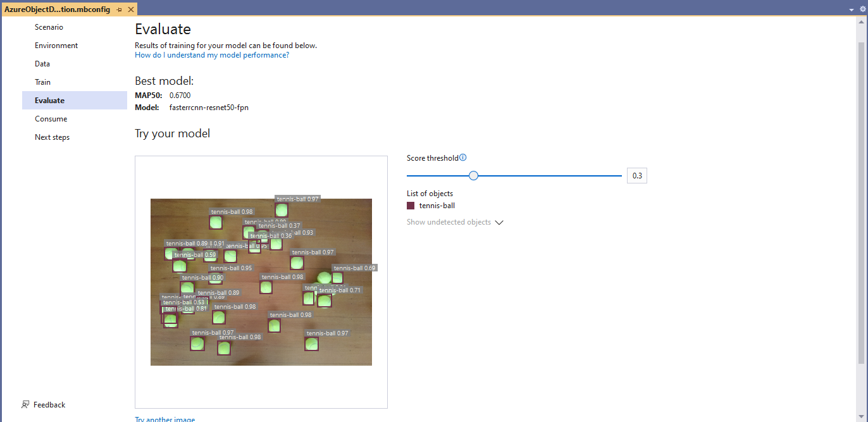The image size is (868, 422).
Task: Click the Score threshold slider handle
Action: point(473,176)
